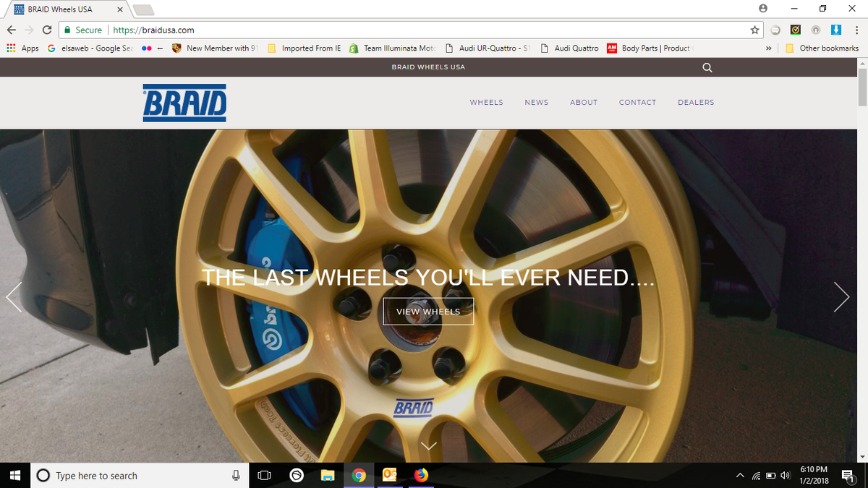
Task: Open the Audi UR-Quattro bookmark
Action: tap(488, 48)
